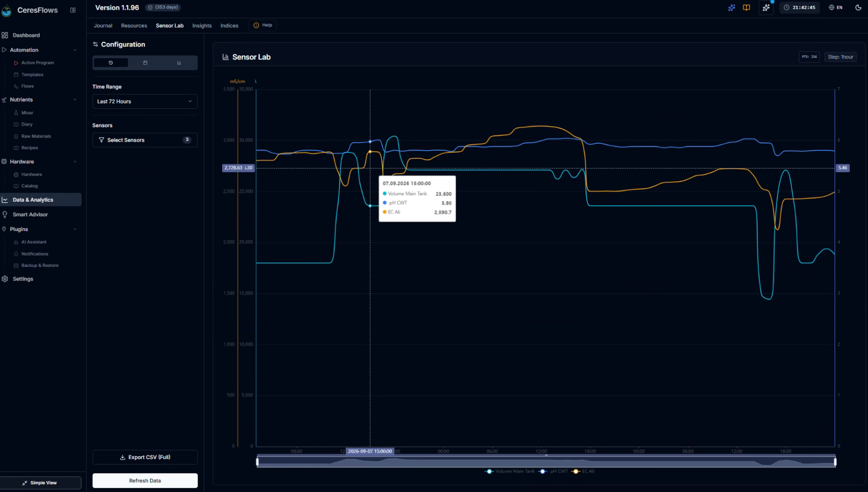Switch to the Journal tab
The height and width of the screenshot is (492, 868).
[x=103, y=26]
